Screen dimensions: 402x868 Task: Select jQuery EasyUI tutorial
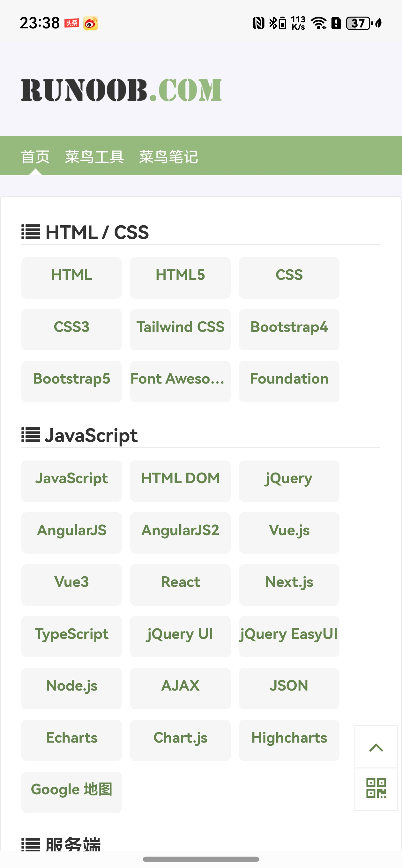(289, 637)
